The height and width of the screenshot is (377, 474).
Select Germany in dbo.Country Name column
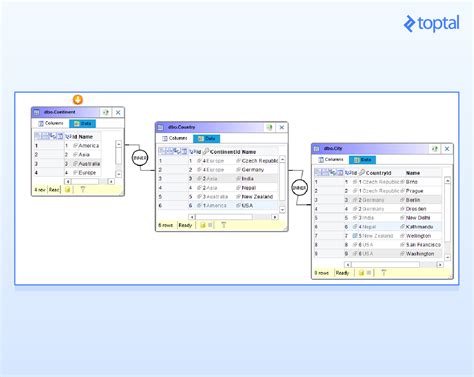pos(257,170)
